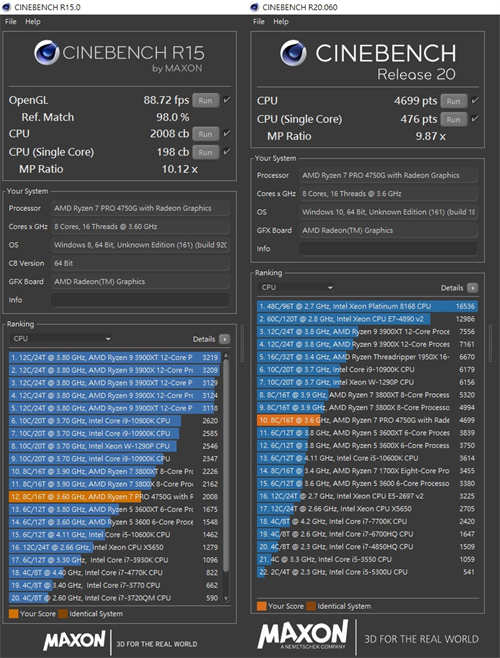
Task: Select R15 rank 6 i9-10900K score 2620
Action: tap(115, 420)
